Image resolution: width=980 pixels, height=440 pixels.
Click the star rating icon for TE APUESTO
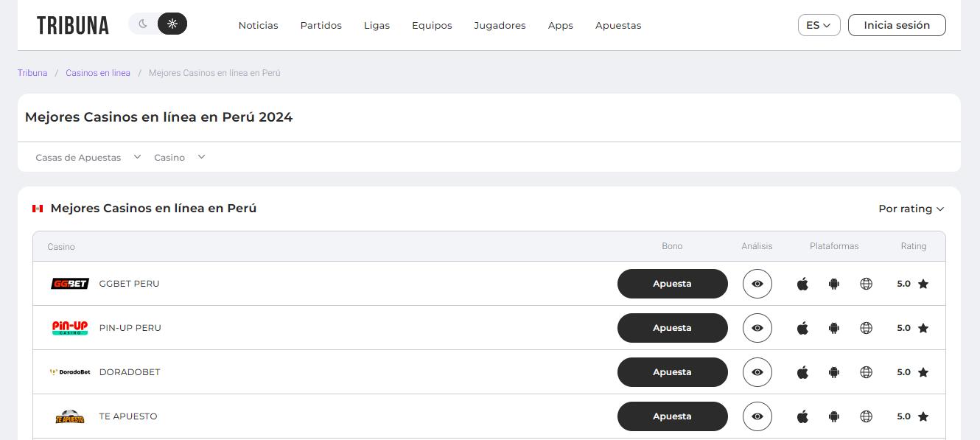pos(923,416)
